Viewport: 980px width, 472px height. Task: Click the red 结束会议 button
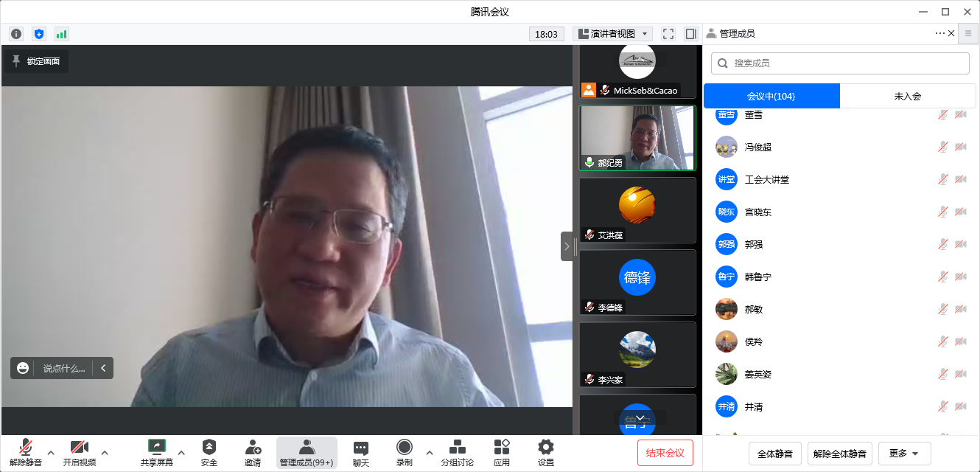tap(665, 453)
